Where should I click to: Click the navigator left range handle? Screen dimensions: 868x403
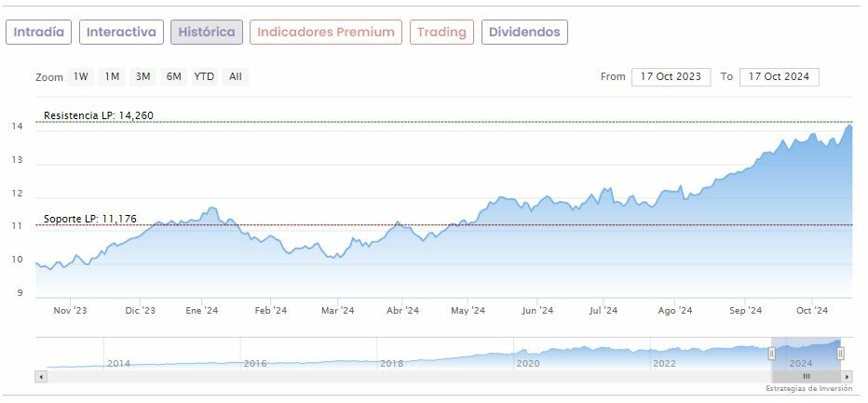[x=771, y=354]
